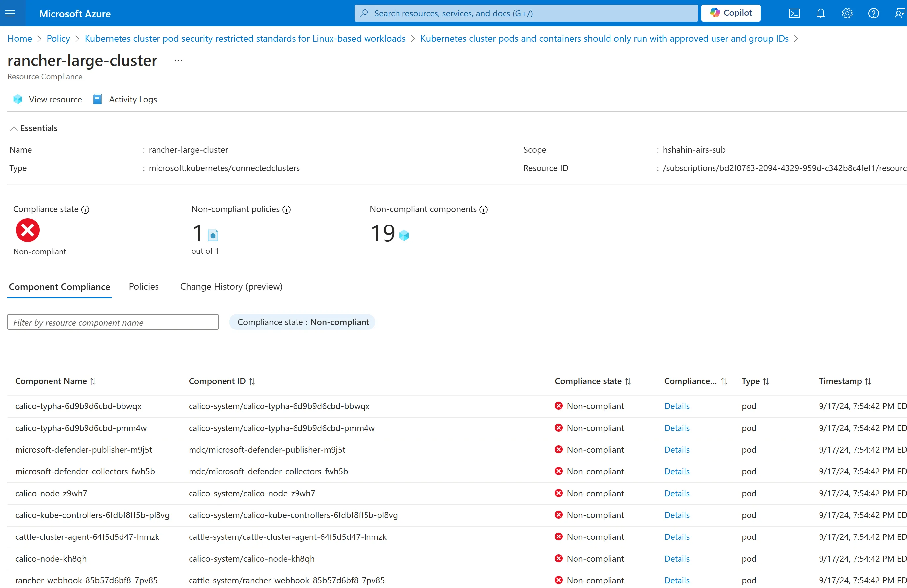This screenshot has width=907, height=588.
Task: Click the Copilot button
Action: point(731,13)
